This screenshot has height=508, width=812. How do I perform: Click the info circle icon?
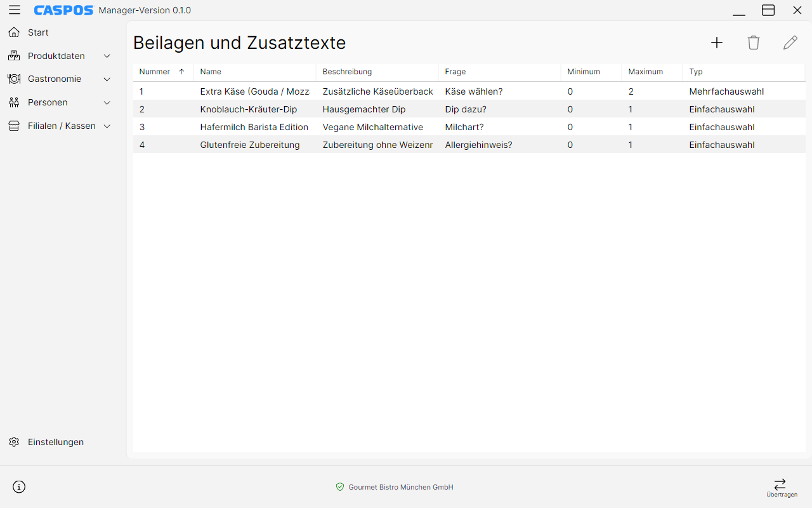(x=19, y=487)
